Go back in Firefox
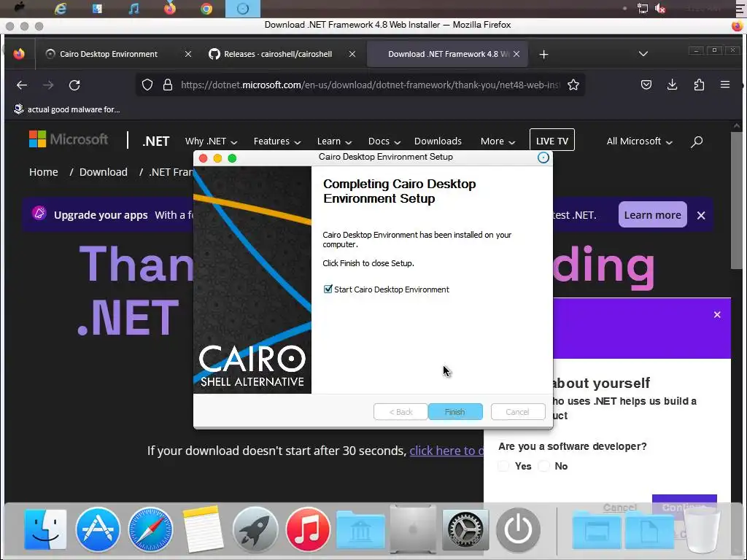Viewport: 747px width, 560px height. coord(22,85)
